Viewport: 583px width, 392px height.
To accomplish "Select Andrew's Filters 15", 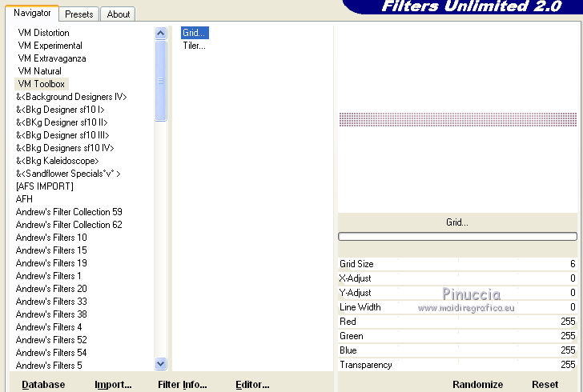I will pyautogui.click(x=51, y=250).
